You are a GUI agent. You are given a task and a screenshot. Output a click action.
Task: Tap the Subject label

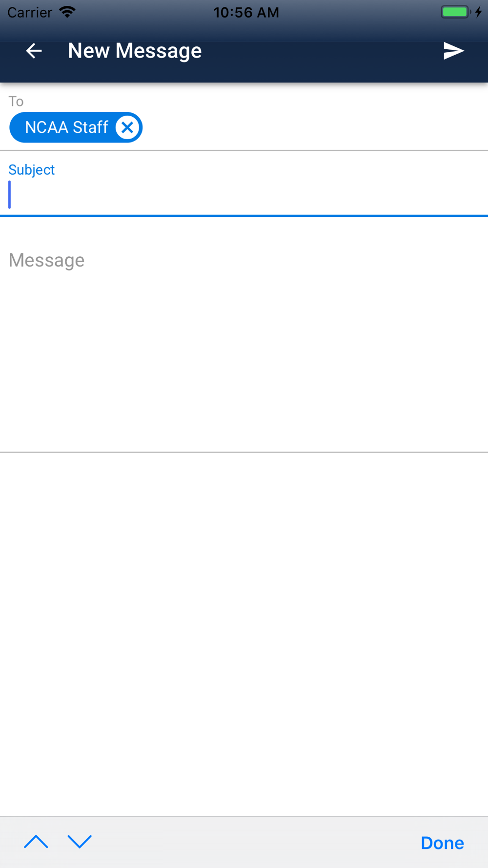(32, 170)
